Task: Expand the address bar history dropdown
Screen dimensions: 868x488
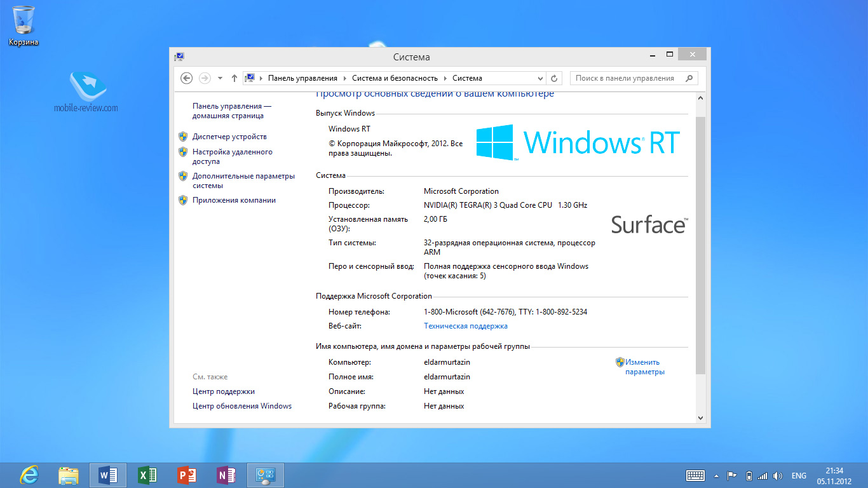Action: tap(541, 78)
